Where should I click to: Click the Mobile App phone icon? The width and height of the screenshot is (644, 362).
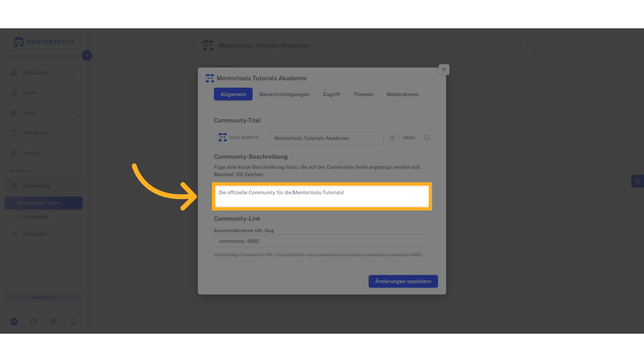14,133
